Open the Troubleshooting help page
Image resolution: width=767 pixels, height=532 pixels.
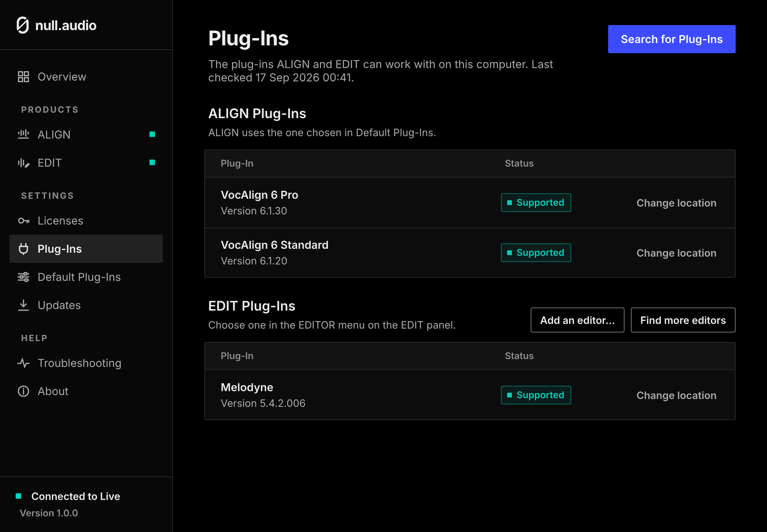[x=86, y=363]
